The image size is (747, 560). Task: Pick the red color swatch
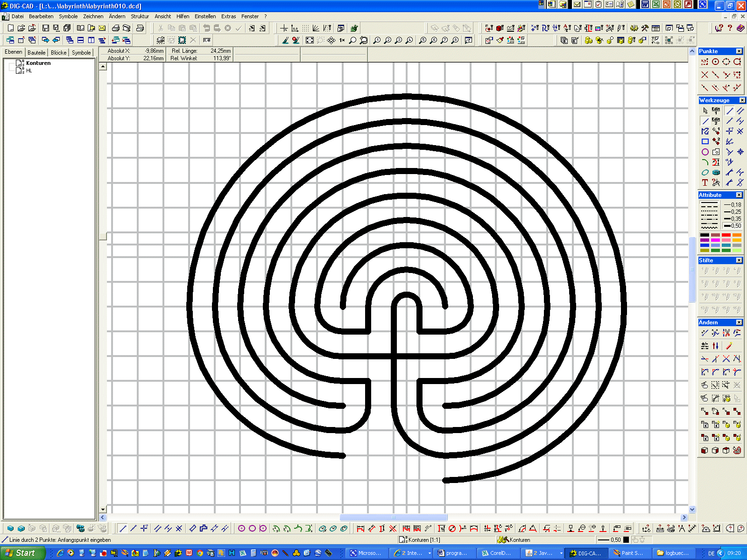(x=726, y=235)
